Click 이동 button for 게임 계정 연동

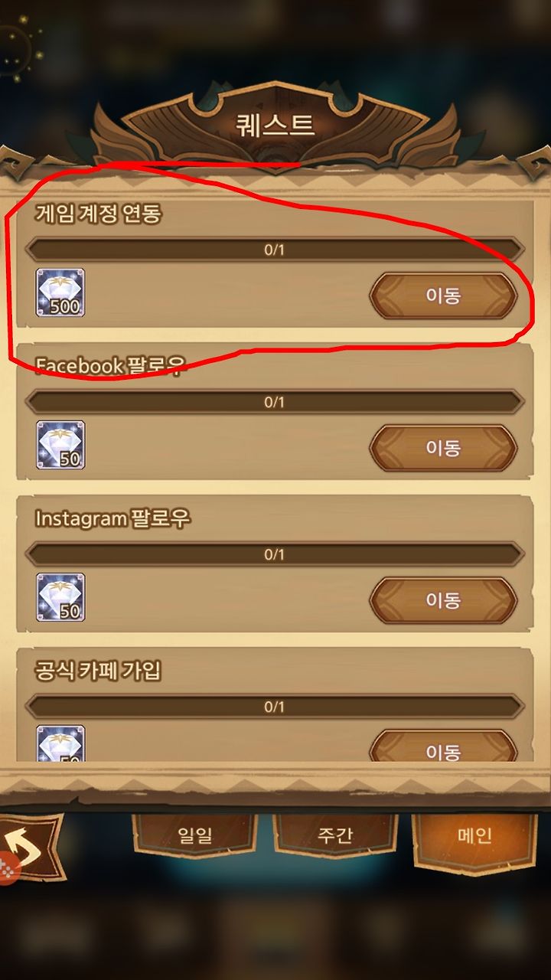coord(443,296)
